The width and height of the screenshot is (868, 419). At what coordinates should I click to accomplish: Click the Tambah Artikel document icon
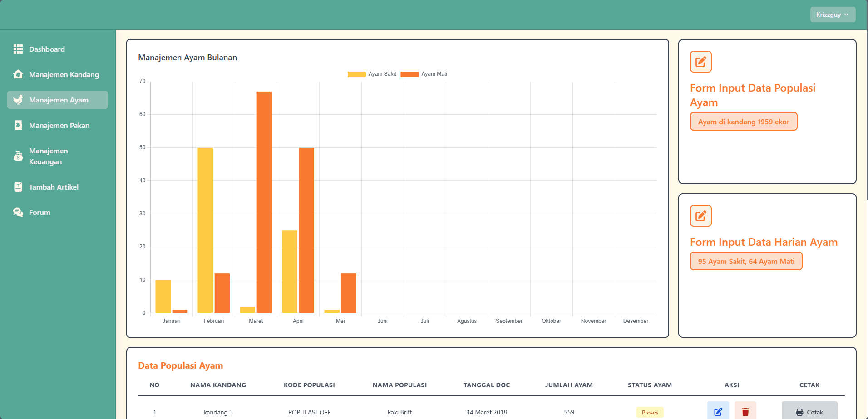(x=18, y=187)
